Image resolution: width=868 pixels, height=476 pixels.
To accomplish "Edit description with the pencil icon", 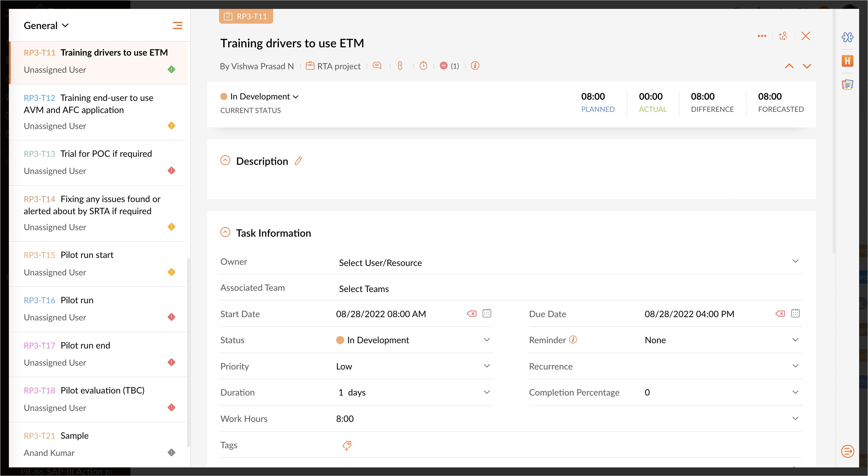I will (298, 161).
